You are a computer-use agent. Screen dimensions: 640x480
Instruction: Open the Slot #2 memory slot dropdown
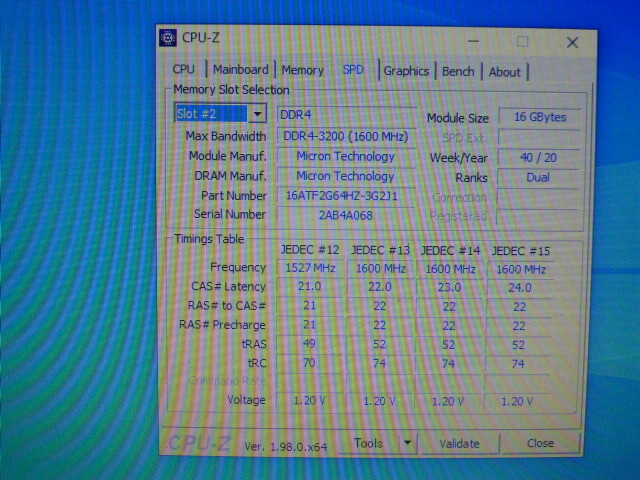(220, 113)
